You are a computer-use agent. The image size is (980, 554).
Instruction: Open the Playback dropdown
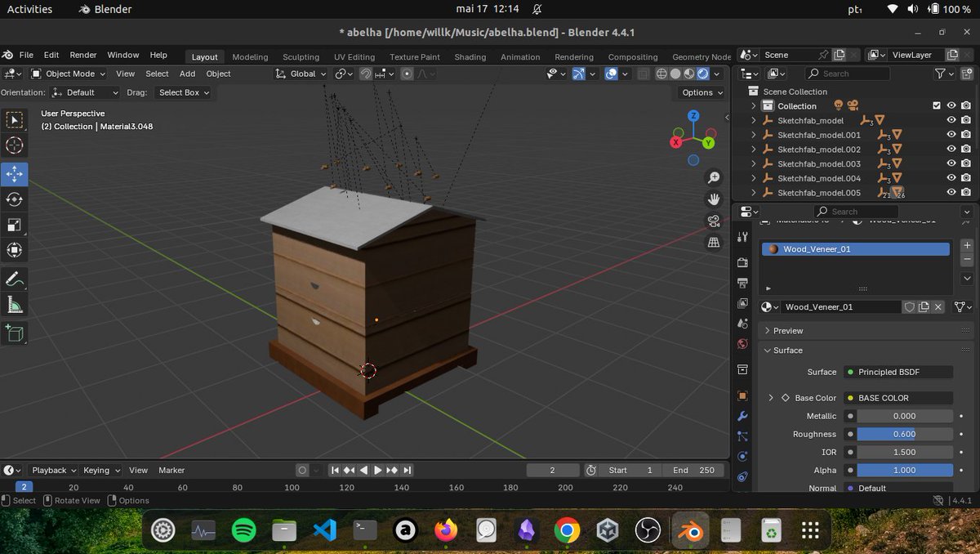pos(53,470)
